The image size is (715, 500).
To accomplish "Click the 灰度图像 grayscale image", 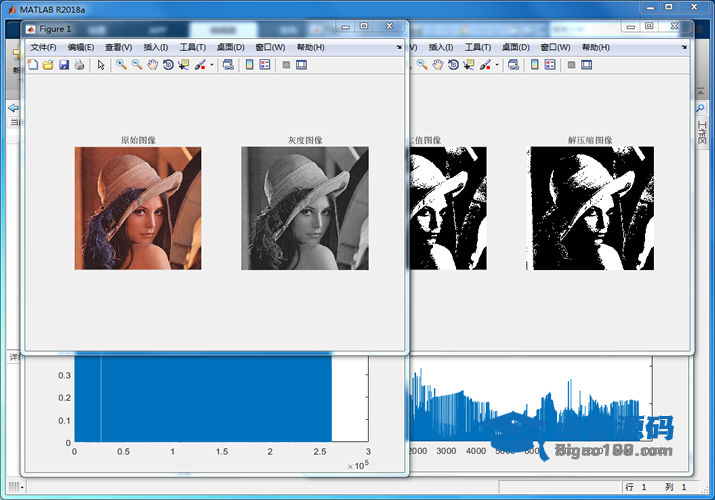I will pos(304,208).
